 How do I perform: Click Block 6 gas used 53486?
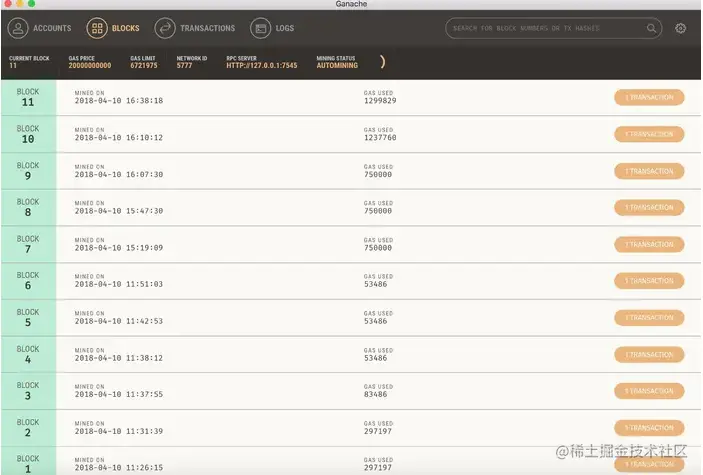(376, 284)
